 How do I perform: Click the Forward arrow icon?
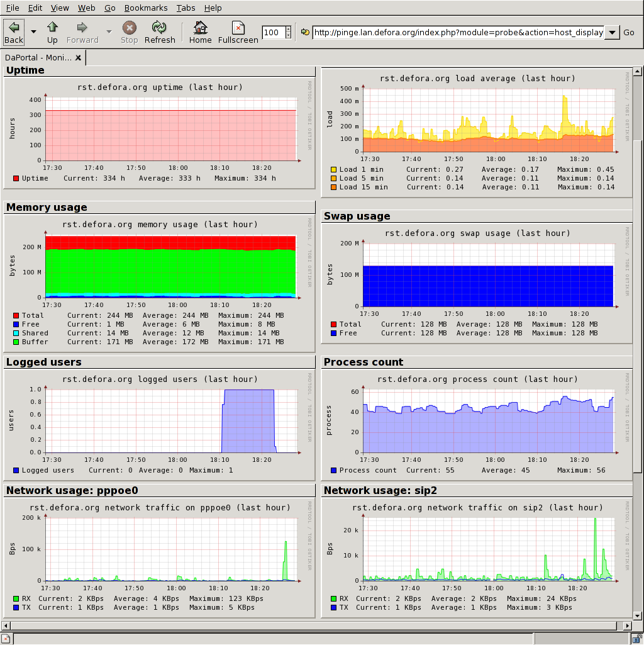pyautogui.click(x=82, y=28)
